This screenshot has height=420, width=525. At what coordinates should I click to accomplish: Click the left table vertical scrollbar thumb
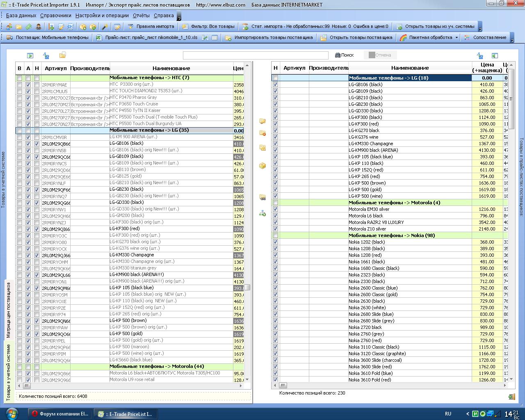247,287
